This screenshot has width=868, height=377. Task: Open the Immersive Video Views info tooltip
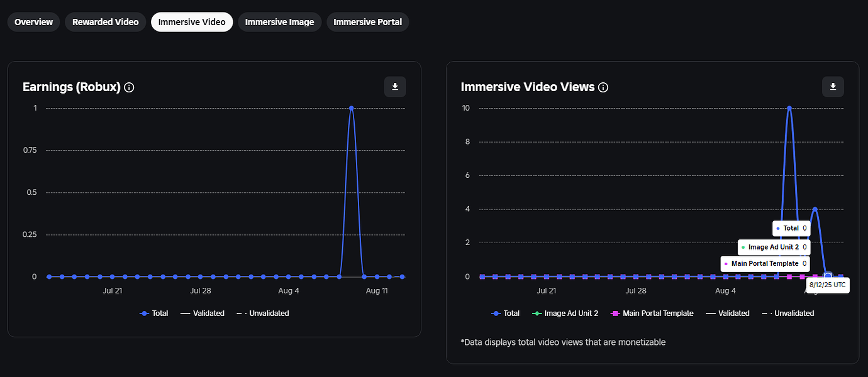[x=603, y=87]
